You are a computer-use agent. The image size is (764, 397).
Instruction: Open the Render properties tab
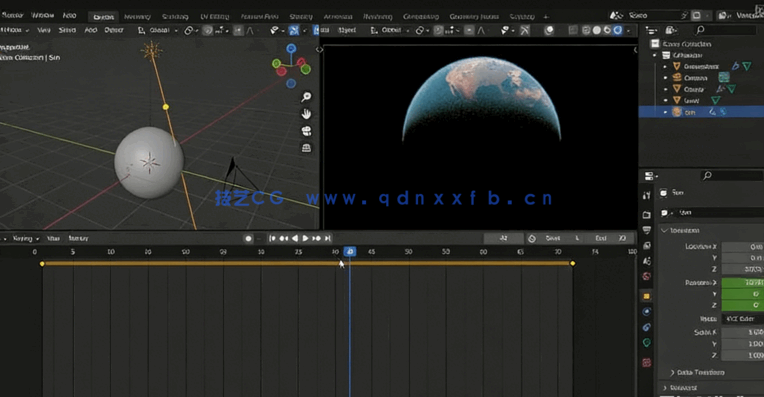pos(647,214)
